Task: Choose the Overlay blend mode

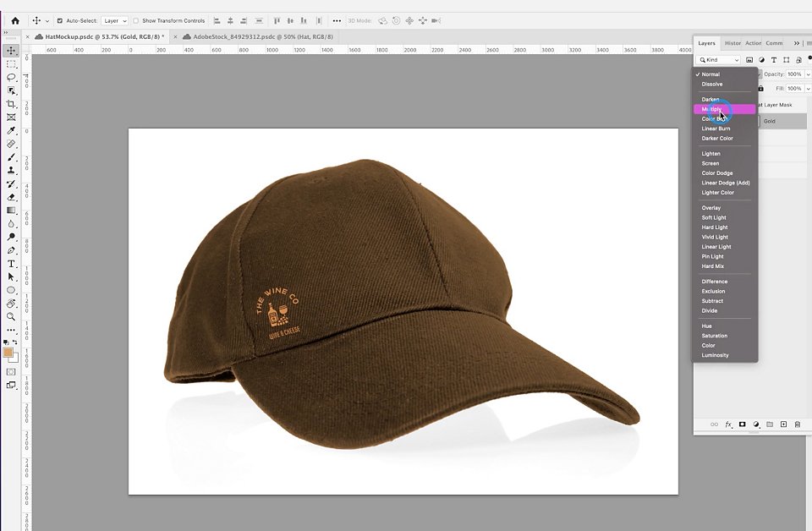Action: [x=711, y=208]
